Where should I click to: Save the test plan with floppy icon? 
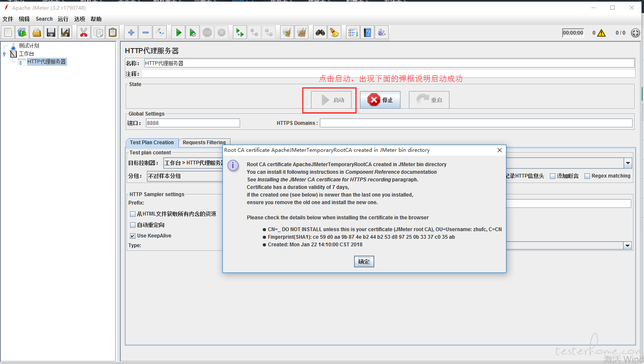tap(51, 32)
